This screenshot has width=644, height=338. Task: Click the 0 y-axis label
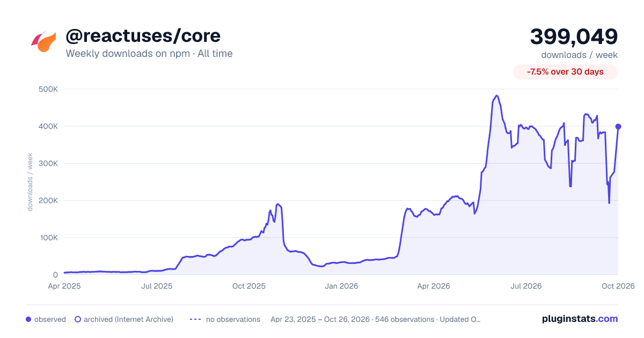(55, 275)
